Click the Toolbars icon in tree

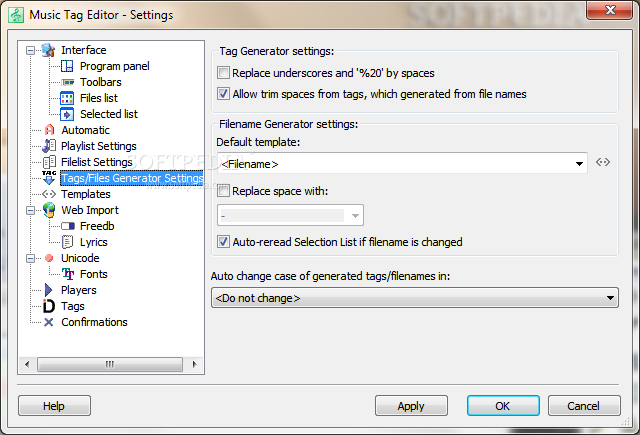click(x=68, y=82)
